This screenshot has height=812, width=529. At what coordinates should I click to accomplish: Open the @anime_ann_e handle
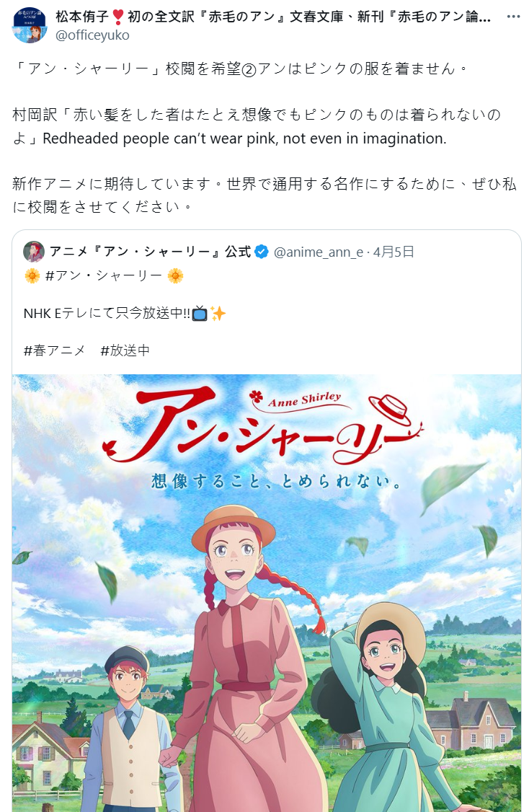319,252
